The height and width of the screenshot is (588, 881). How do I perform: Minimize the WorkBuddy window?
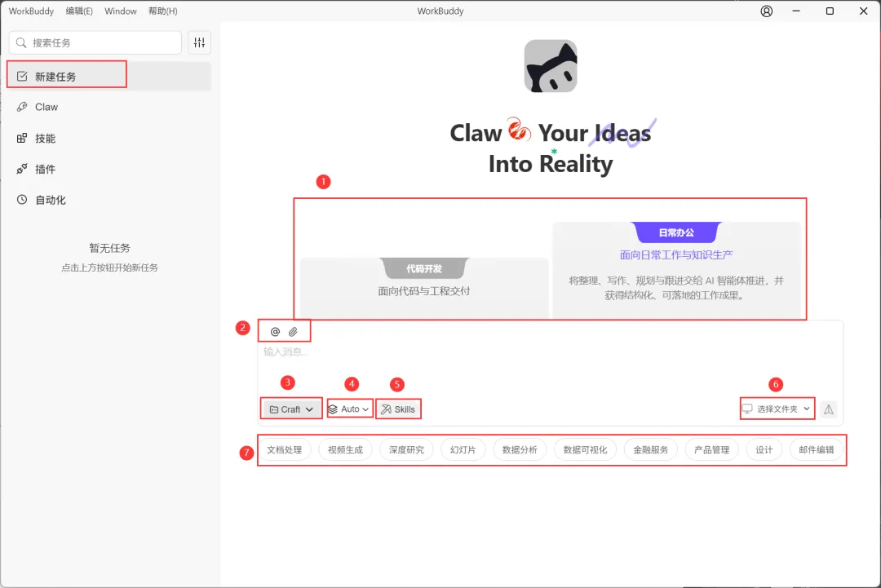(x=796, y=11)
